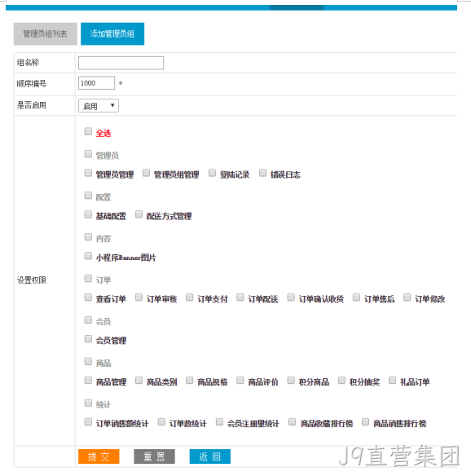Enable 基础配置 permission
Image resolution: width=471 pixels, height=476 pixels.
tap(88, 214)
